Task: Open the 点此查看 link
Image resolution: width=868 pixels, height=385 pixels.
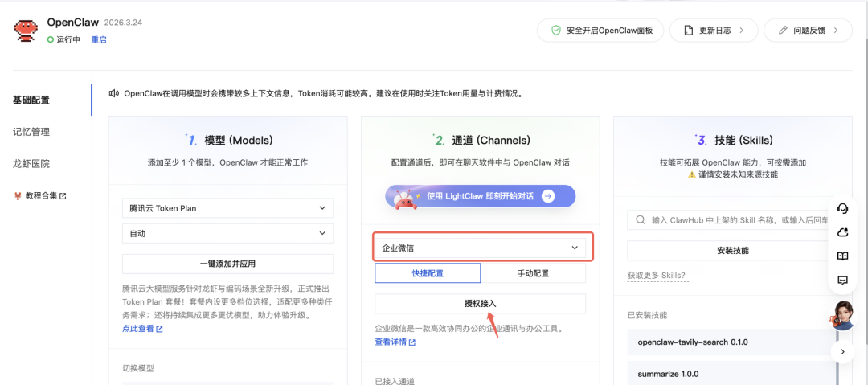Action: tap(142, 329)
